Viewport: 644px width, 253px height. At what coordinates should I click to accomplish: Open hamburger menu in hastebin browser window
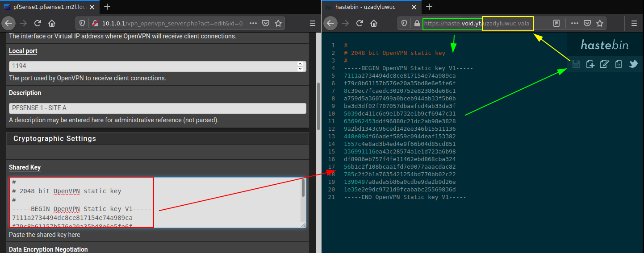pyautogui.click(x=634, y=24)
